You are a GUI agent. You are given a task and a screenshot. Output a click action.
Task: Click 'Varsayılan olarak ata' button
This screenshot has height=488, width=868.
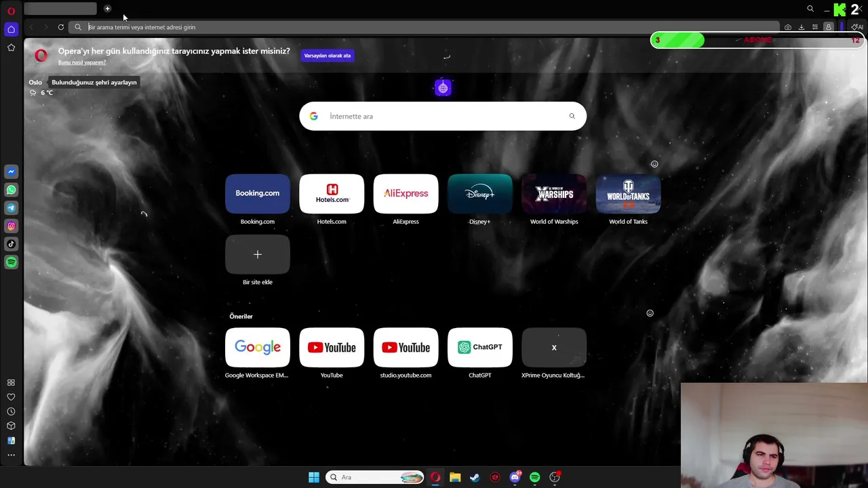click(328, 56)
